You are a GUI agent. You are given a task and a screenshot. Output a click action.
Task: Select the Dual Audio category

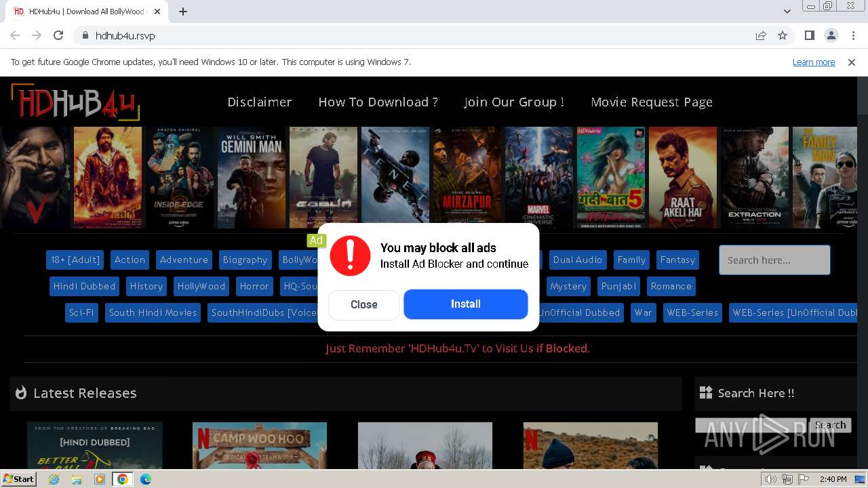578,260
